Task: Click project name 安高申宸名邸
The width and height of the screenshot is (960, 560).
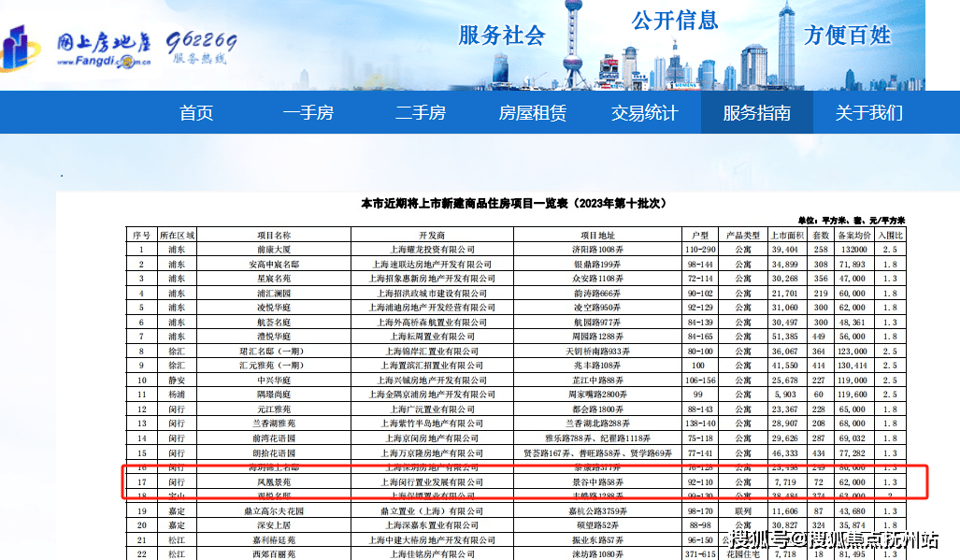Action: 274,265
